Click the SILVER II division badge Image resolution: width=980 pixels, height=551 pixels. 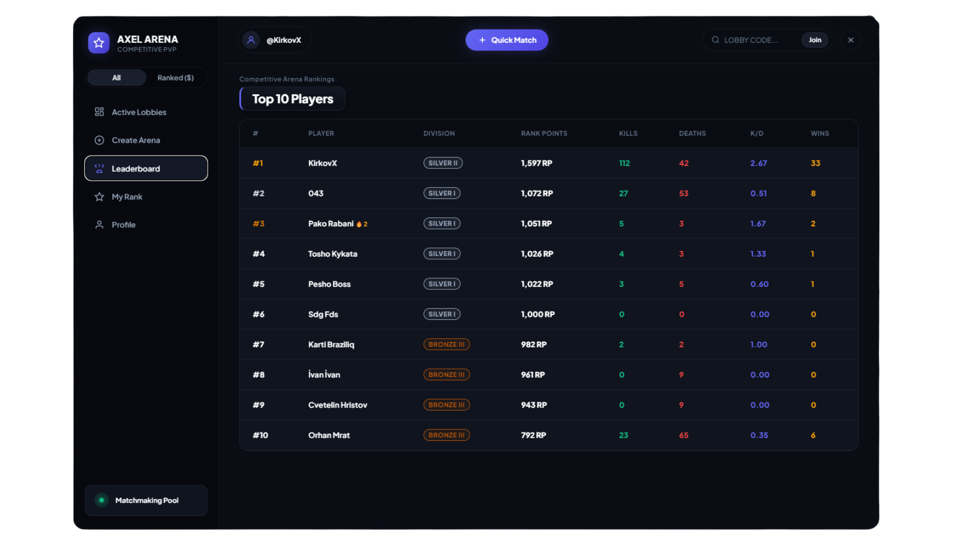(443, 163)
